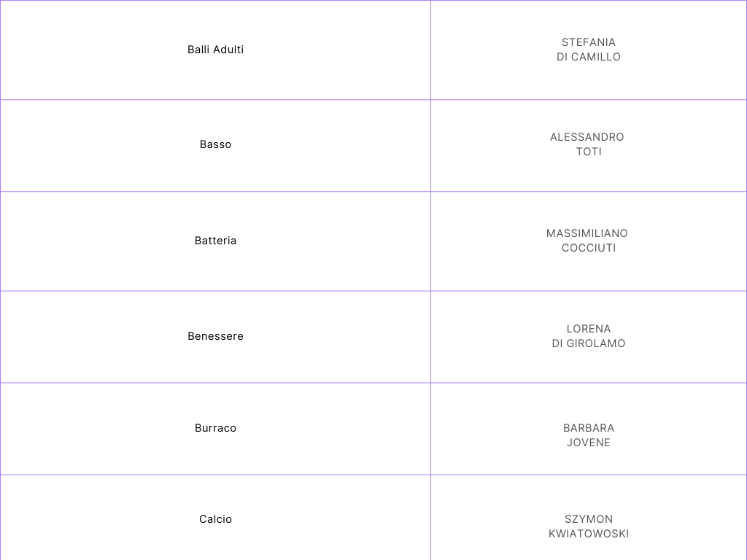Select the Di Girolamo surname text
This screenshot has height=560, width=747.
(x=589, y=343)
